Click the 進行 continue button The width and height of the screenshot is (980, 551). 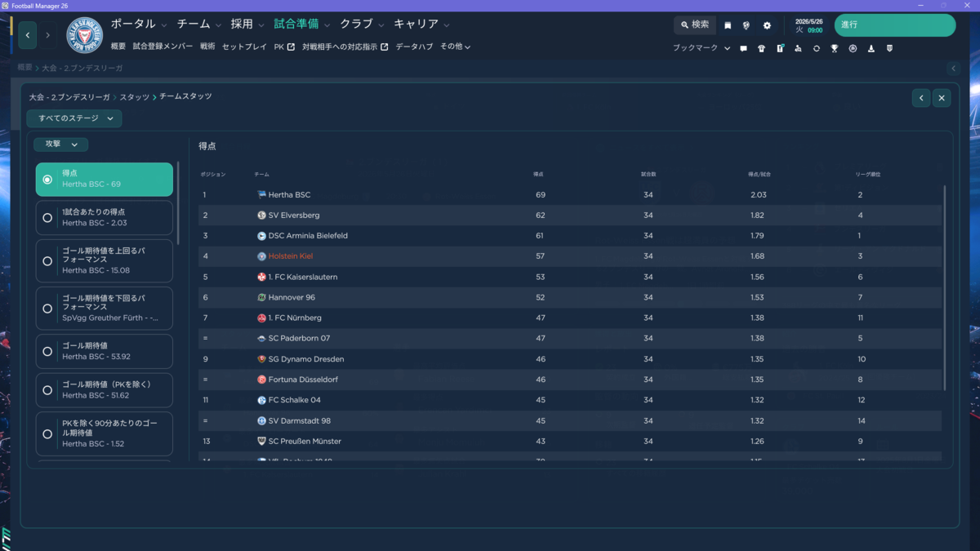point(894,25)
